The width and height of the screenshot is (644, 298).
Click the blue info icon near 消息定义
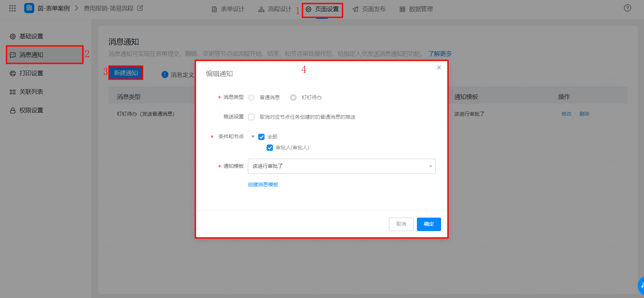click(x=165, y=75)
